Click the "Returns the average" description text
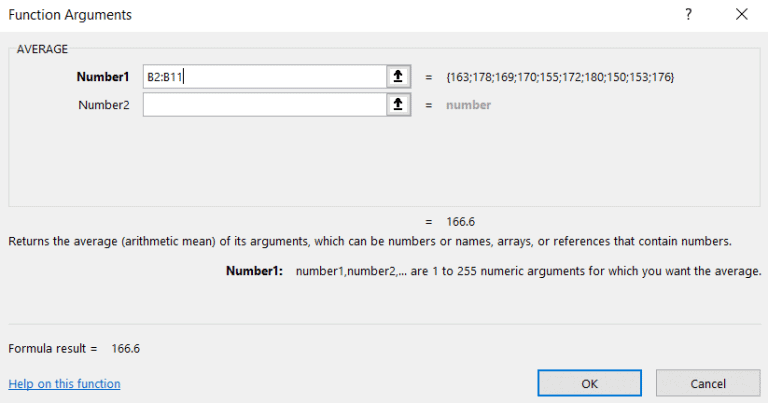Viewport: 768px width, 403px height. pyautogui.click(x=370, y=241)
